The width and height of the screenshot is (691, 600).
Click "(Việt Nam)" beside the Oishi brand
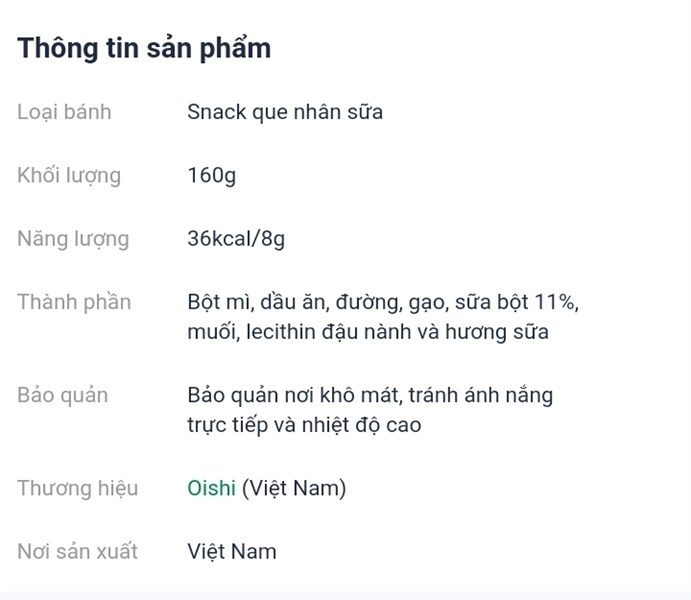click(x=294, y=489)
